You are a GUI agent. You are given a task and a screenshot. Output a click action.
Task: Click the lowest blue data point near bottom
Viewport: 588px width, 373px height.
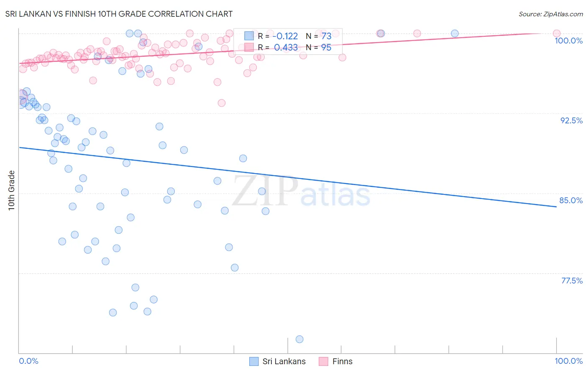pyautogui.click(x=299, y=339)
